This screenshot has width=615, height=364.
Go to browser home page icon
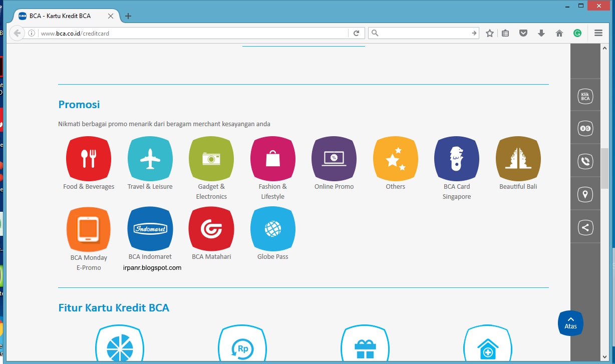click(559, 33)
